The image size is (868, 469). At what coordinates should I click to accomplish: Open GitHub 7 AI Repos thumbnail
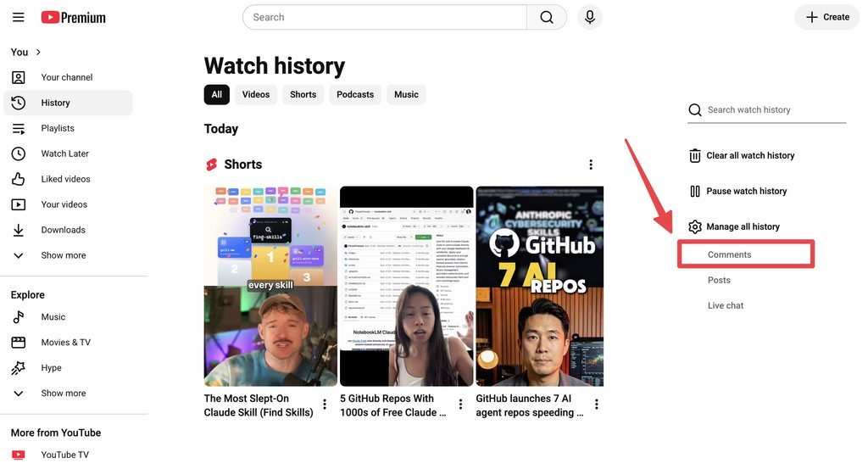pos(540,287)
